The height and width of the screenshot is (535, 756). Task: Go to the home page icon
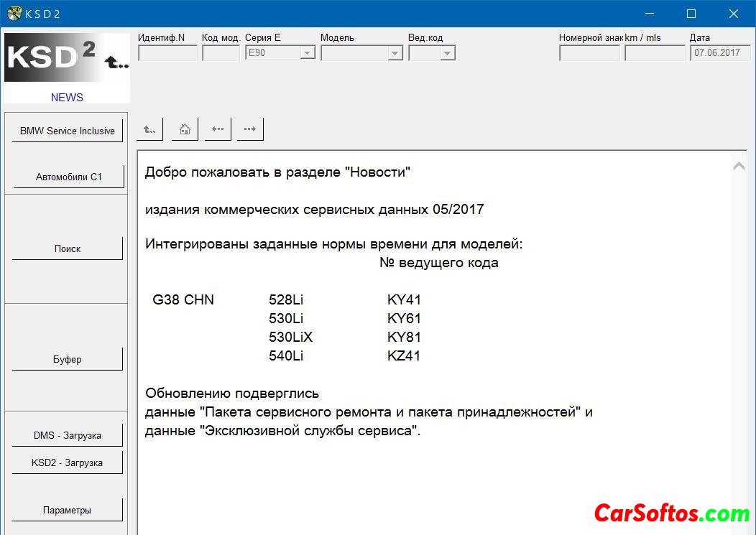185,129
